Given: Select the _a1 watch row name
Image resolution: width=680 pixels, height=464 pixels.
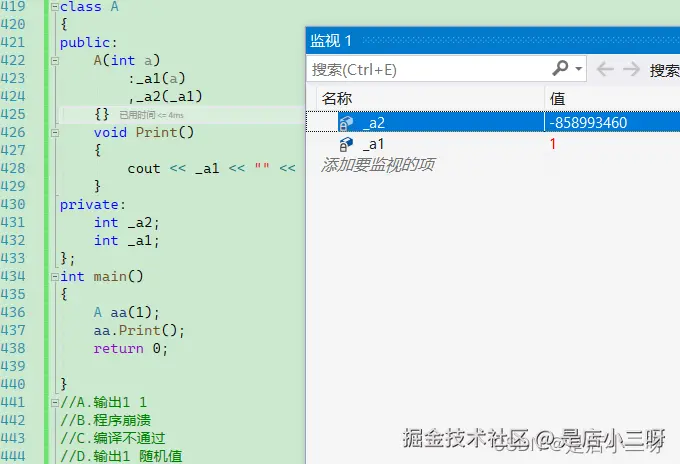Looking at the screenshot, I should (373, 144).
